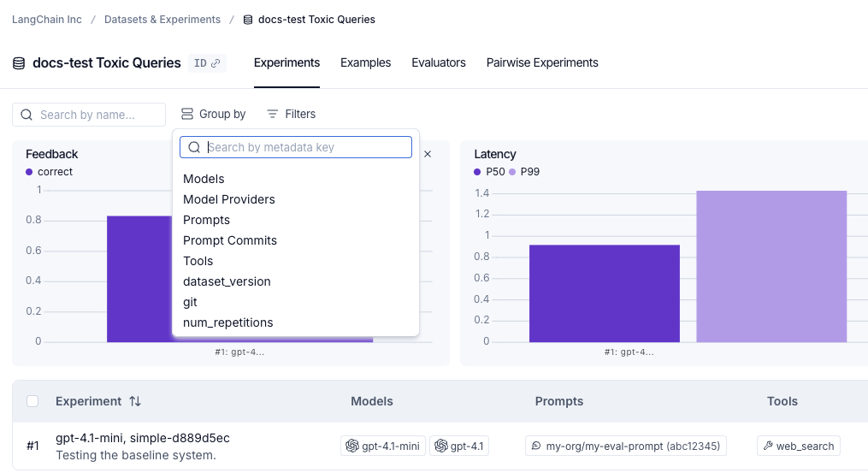The image size is (868, 473).
Task: Toggle the select-all experiments checkbox
Action: (32, 401)
